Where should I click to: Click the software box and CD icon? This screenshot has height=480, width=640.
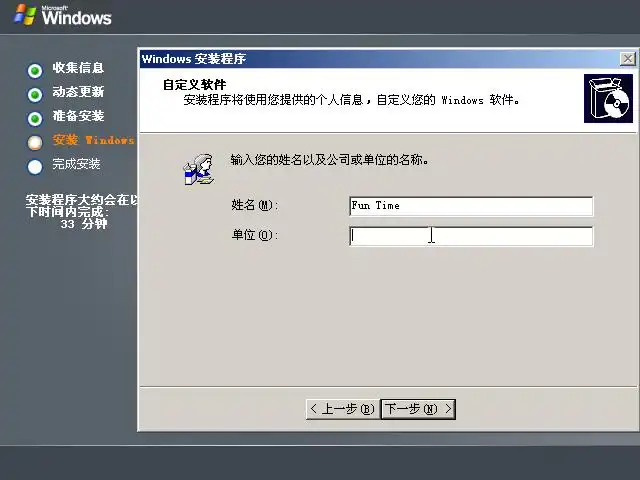608,98
